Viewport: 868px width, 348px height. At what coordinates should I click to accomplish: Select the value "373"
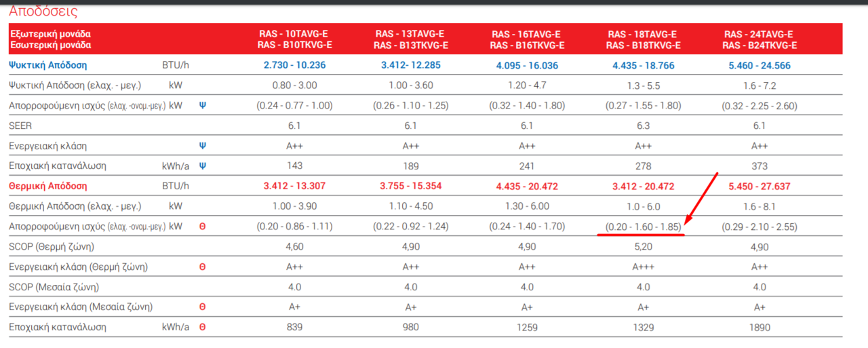click(759, 166)
